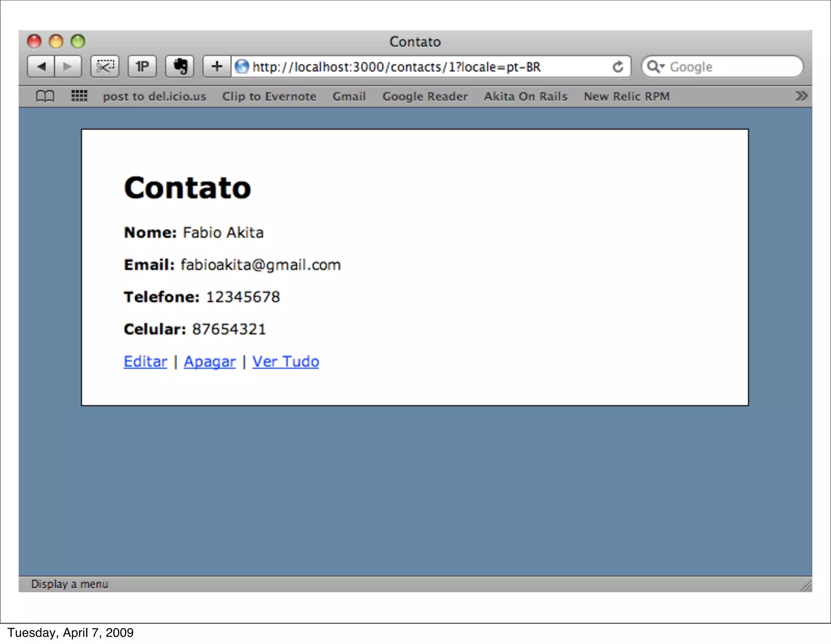
Task: Expand the hidden bookmarks chevron overflow
Action: [x=801, y=96]
